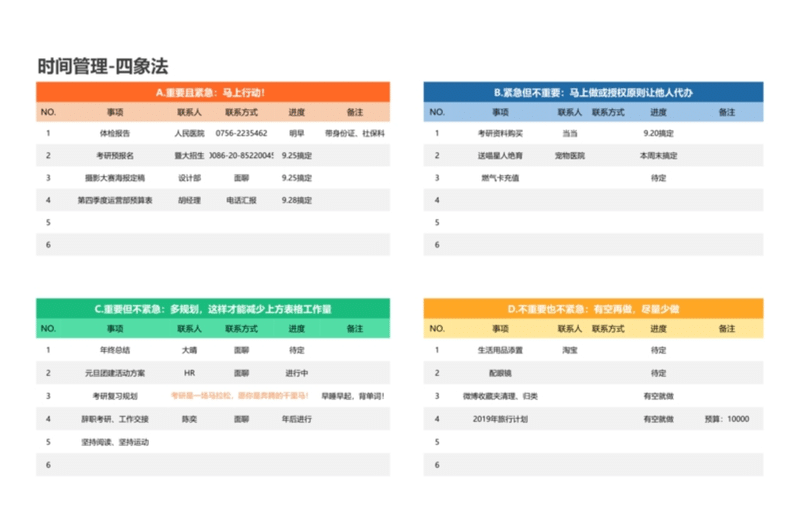The height and width of the screenshot is (525, 800).
Task: Select the 早睡早起，背单词! remark cell
Action: [x=354, y=396]
